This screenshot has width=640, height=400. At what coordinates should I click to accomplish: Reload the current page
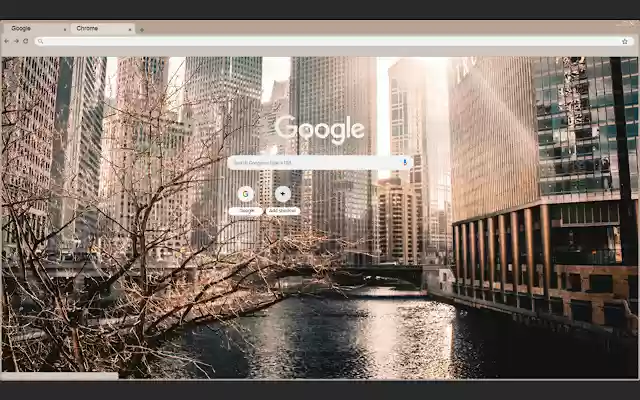[x=26, y=41]
